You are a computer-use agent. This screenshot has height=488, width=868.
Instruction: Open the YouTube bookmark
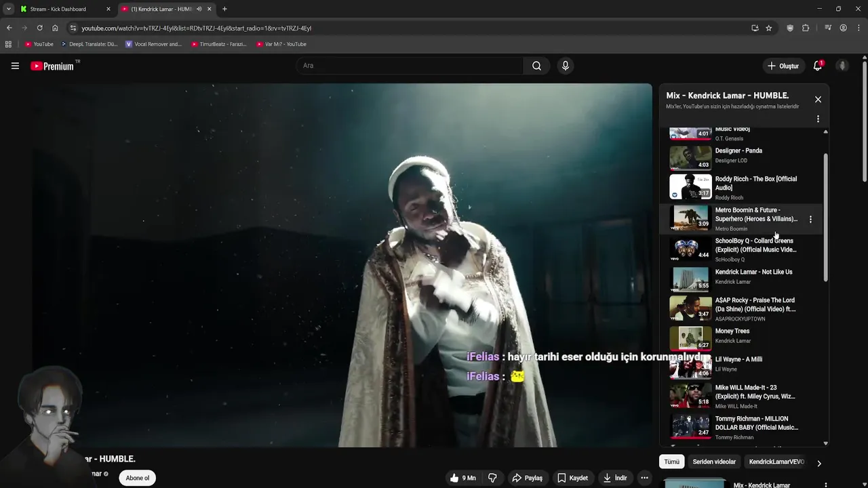pyautogui.click(x=39, y=44)
